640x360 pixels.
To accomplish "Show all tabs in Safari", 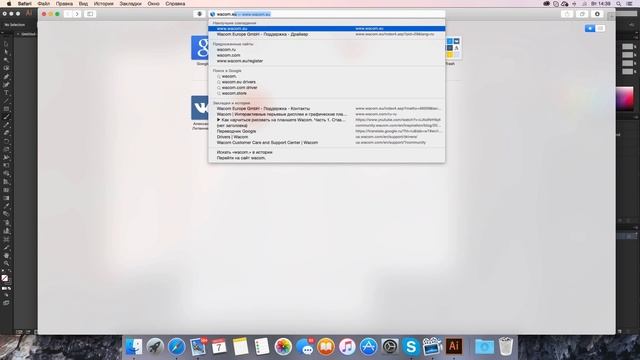I will point(582,14).
